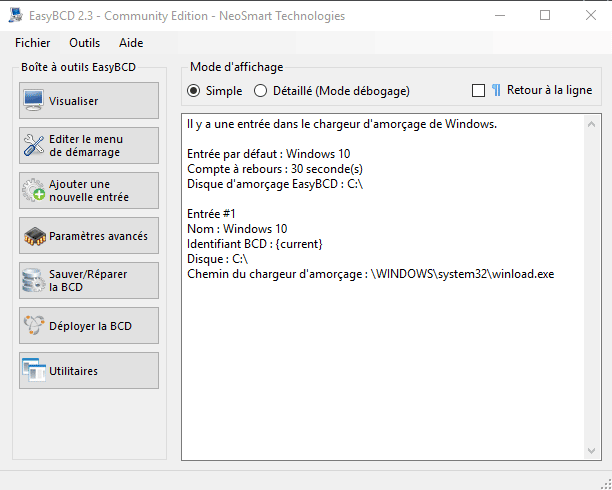Open the Outils menu
Image resolution: width=612 pixels, height=490 pixels.
point(85,43)
